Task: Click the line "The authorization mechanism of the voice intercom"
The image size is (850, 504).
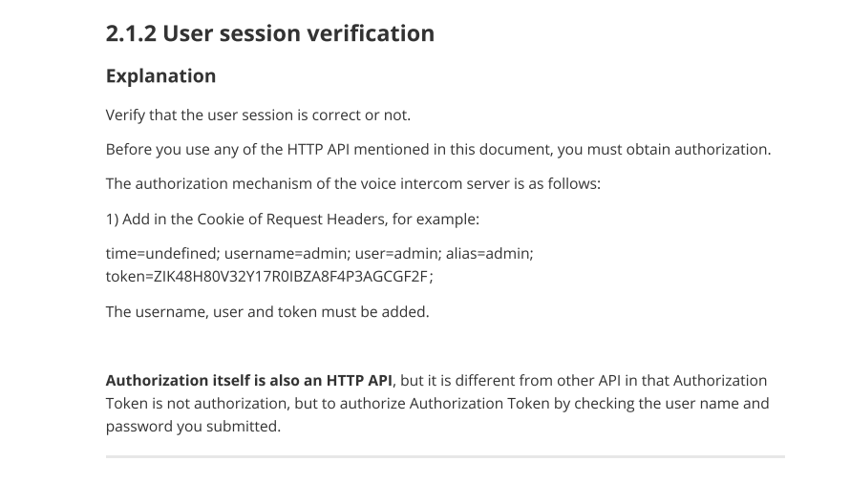Action: click(353, 183)
